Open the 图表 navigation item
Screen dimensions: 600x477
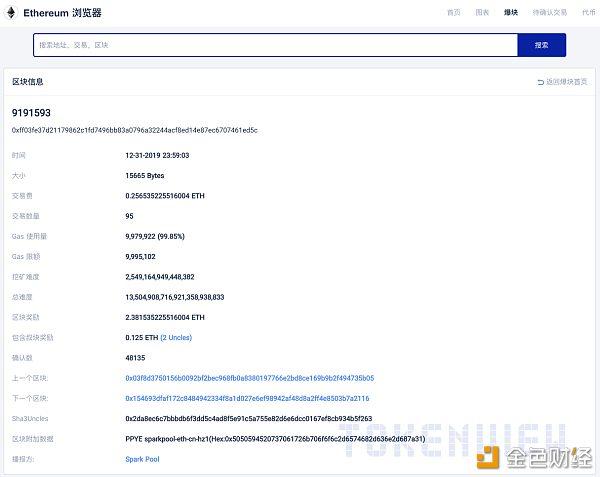tap(482, 13)
